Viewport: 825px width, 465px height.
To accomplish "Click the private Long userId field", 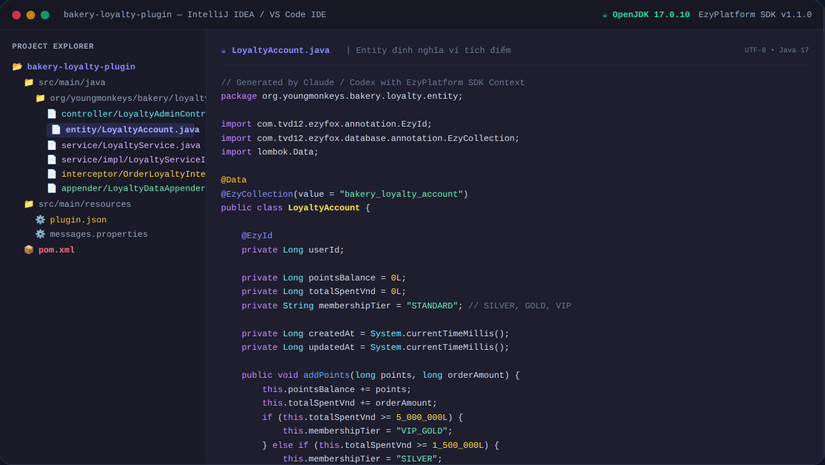I will pos(293,250).
